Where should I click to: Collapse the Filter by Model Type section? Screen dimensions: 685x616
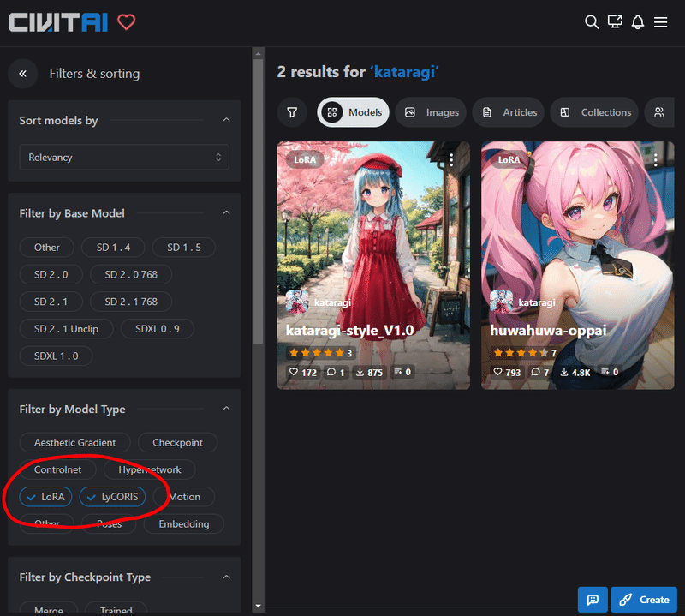tap(226, 409)
